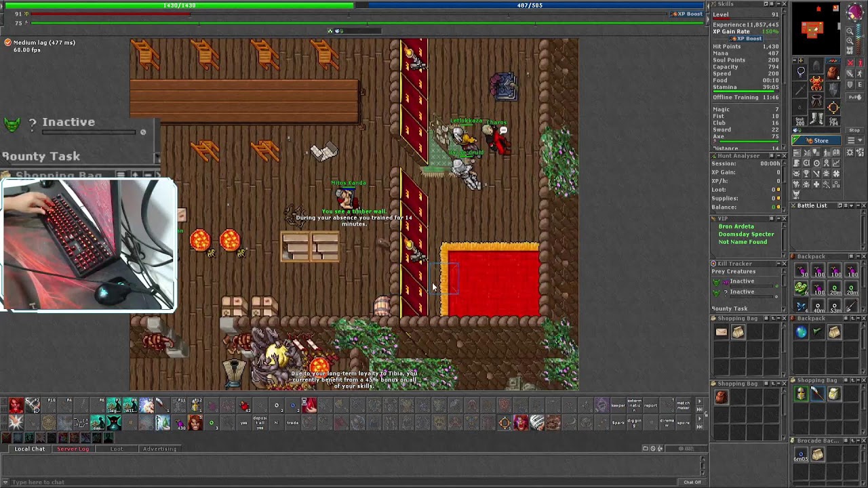Image resolution: width=868 pixels, height=488 pixels.
Task: Click the red strike spell first slot
Action: point(16,405)
